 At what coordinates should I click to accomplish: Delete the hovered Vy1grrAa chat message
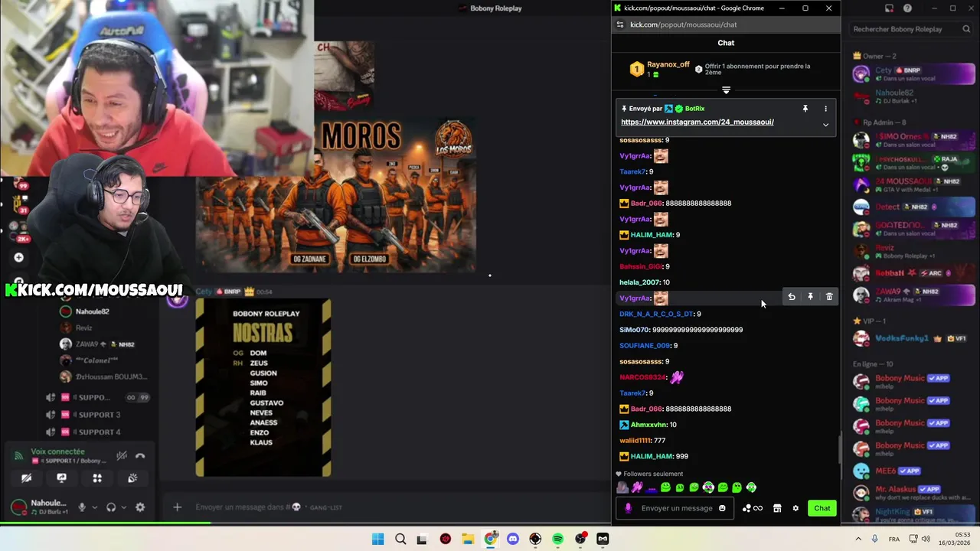pyautogui.click(x=829, y=297)
